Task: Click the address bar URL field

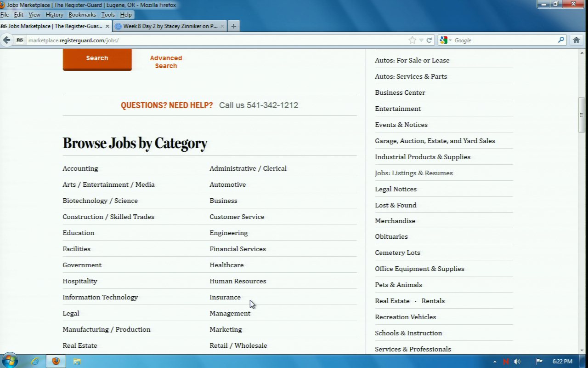Action: pyautogui.click(x=216, y=40)
